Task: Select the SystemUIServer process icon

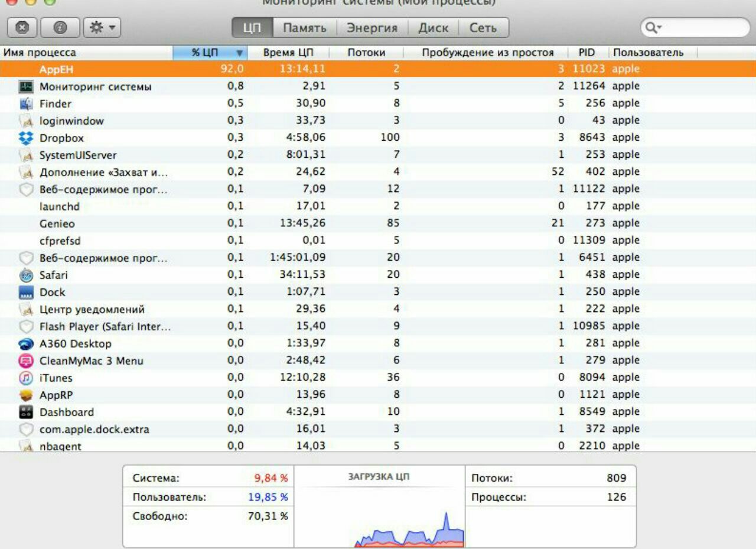Action: tap(26, 155)
